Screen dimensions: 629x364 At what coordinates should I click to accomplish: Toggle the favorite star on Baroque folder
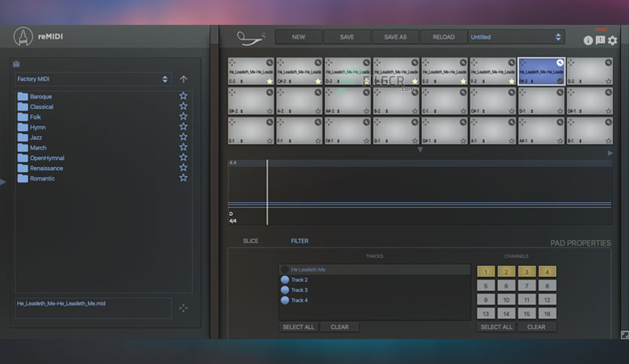[184, 96]
